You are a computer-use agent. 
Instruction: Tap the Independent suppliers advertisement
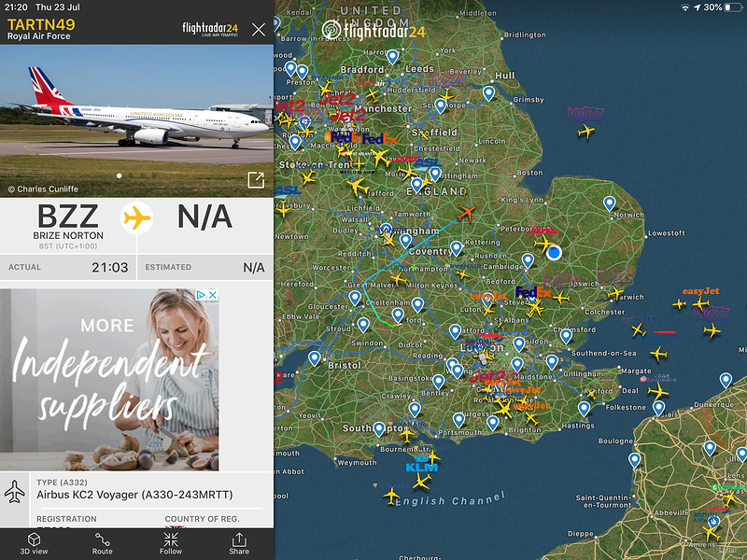(109, 380)
